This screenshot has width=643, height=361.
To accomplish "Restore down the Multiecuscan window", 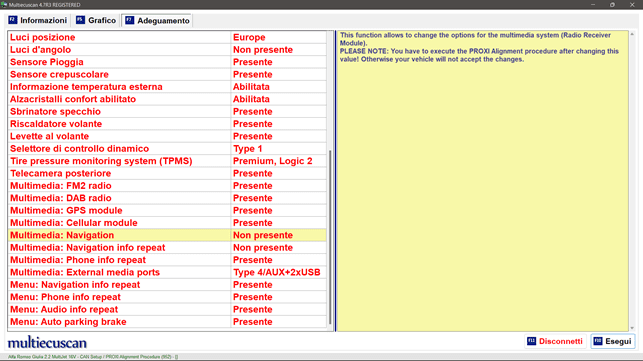I will [612, 5].
